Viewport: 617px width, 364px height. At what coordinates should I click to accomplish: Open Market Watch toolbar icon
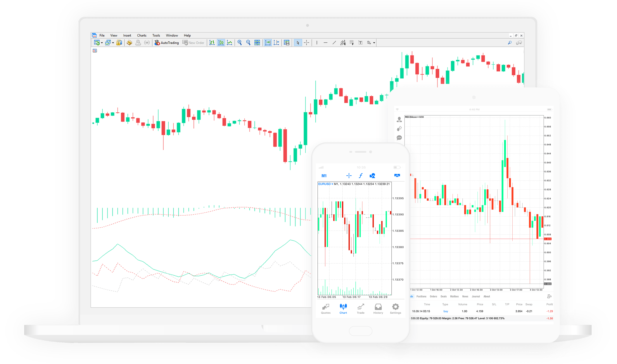click(119, 43)
